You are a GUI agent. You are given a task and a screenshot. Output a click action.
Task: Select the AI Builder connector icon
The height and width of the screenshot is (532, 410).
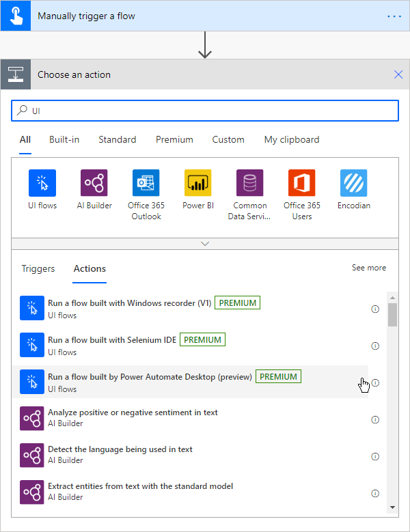tap(94, 183)
